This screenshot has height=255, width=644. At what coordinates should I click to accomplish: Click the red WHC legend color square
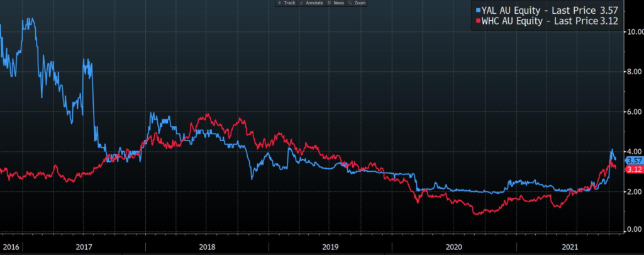(478, 20)
